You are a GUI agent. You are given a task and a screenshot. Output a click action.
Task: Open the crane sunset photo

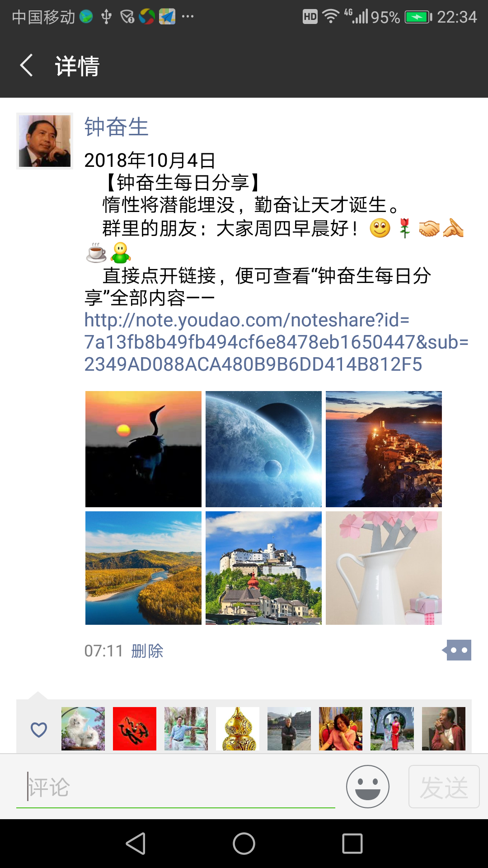pos(143,449)
